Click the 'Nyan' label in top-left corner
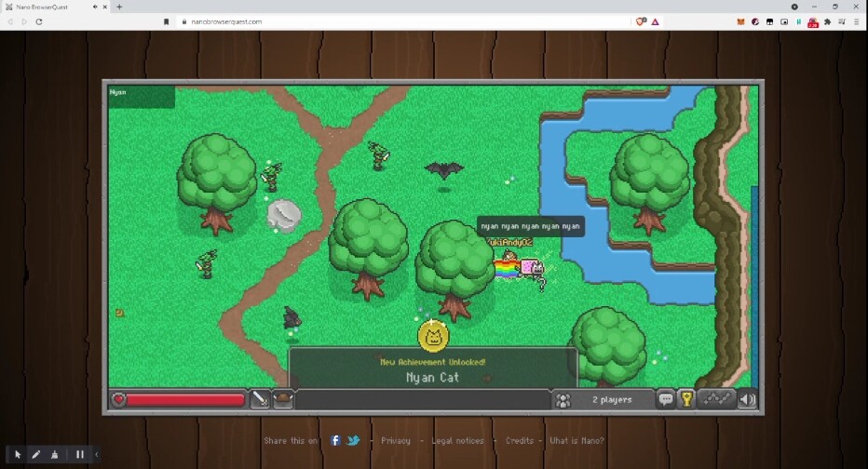868x469 pixels. [x=118, y=92]
